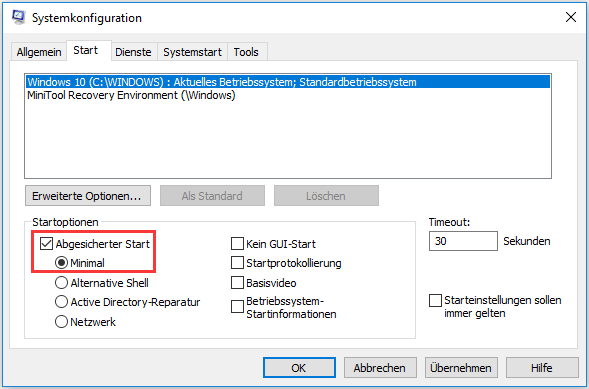Open the Tools tab
This screenshot has height=389, width=589.
coord(246,52)
